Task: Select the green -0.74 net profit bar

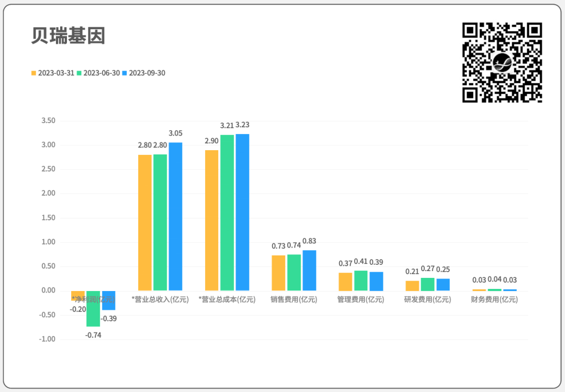Action: 93,308
